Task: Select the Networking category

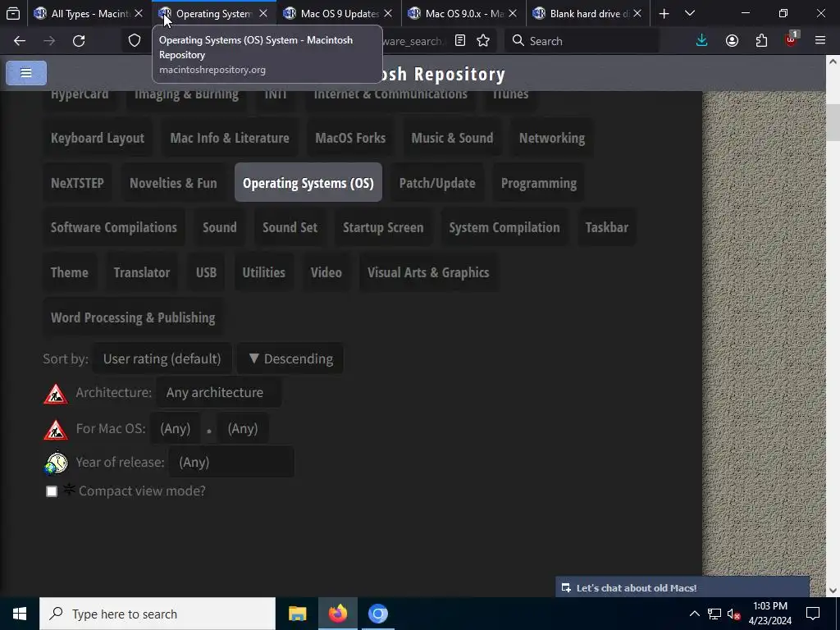Action: [552, 138]
